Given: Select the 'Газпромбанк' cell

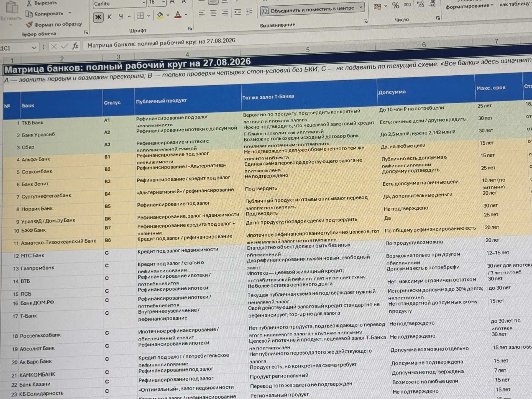Looking at the screenshot, I should (62, 268).
